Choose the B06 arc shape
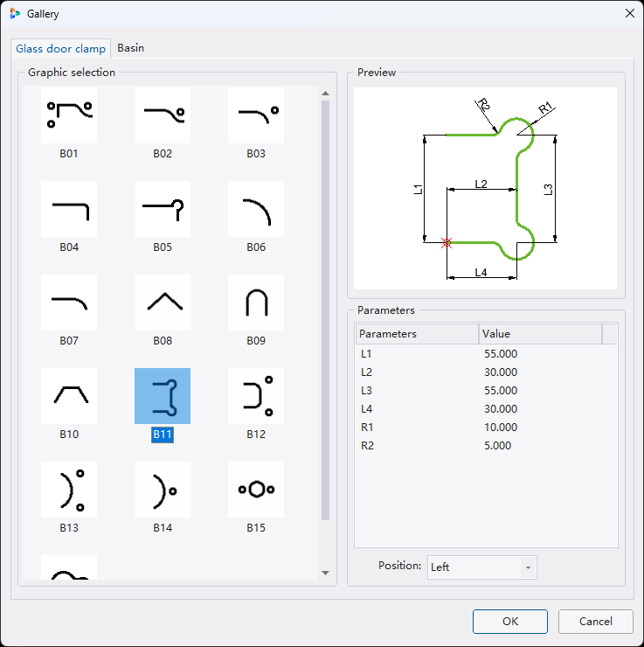644x647 pixels. 256,209
